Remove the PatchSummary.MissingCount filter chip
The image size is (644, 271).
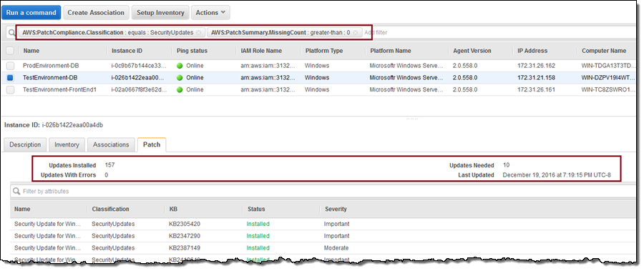[355, 32]
